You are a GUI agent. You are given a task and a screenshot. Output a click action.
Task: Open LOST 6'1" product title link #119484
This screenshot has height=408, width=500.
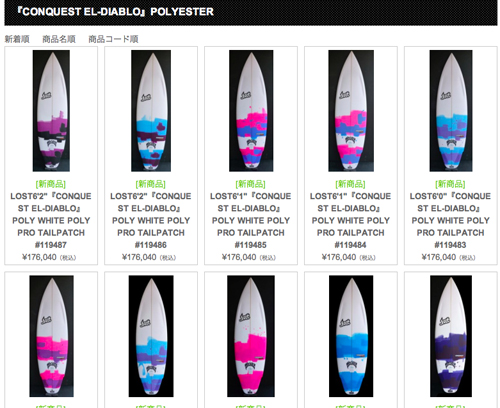pyautogui.click(x=351, y=220)
